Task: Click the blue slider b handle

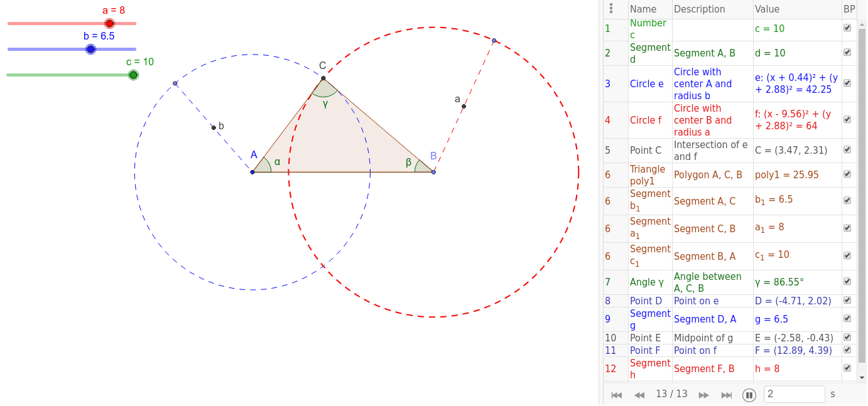Action: tap(90, 49)
